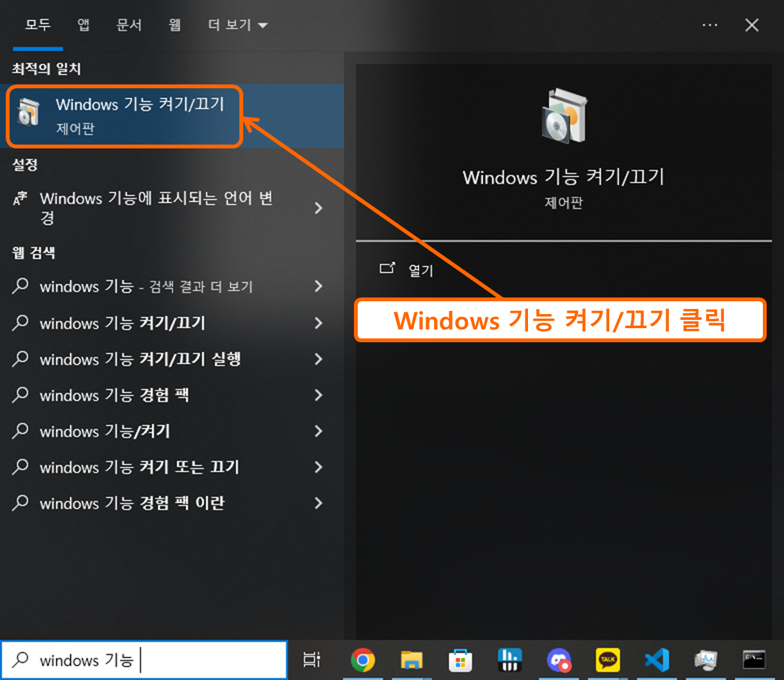Viewport: 784px width, 680px height.
Task: Click search icon beside 'windows 기능 켜기/끄기 실행'
Action: point(20,358)
